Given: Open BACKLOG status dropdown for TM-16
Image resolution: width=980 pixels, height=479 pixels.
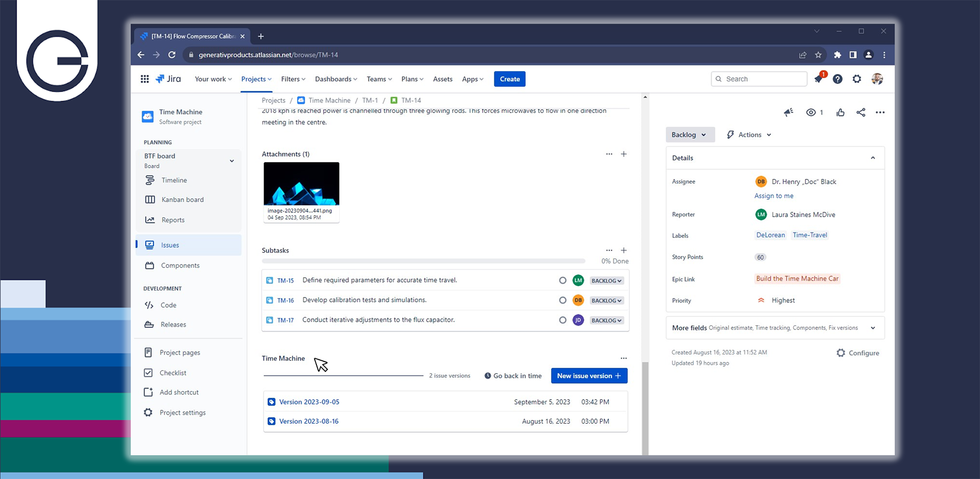Looking at the screenshot, I should (607, 301).
